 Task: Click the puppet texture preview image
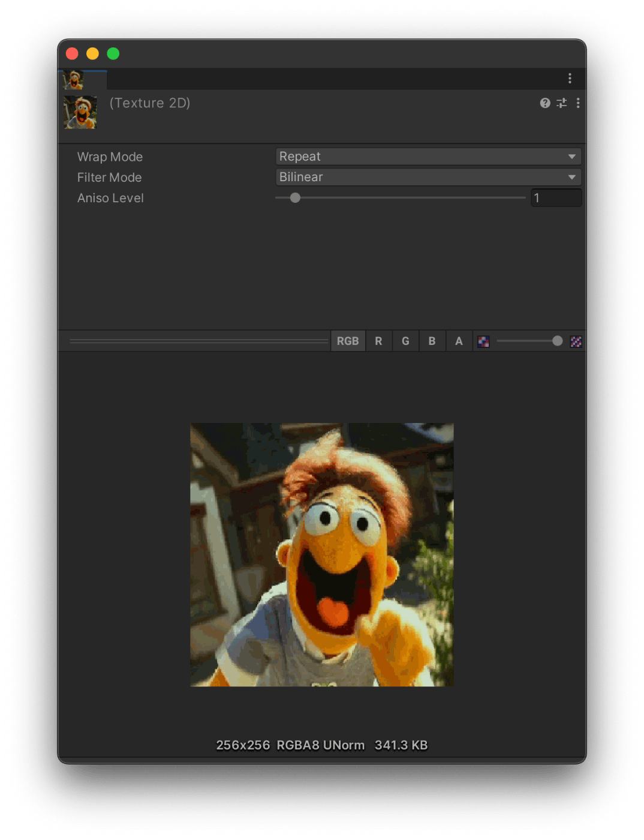[x=322, y=555]
